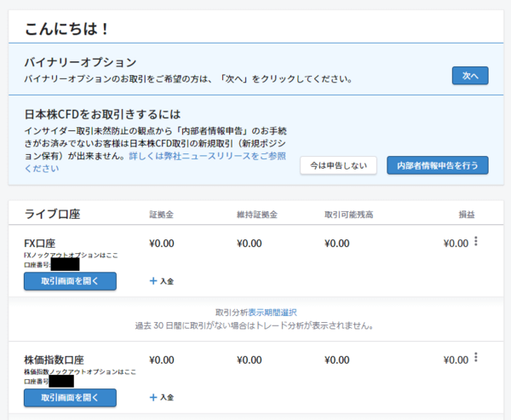Choose 今は申告しない to skip declaration
Viewport: 511px width, 420px height.
(338, 165)
